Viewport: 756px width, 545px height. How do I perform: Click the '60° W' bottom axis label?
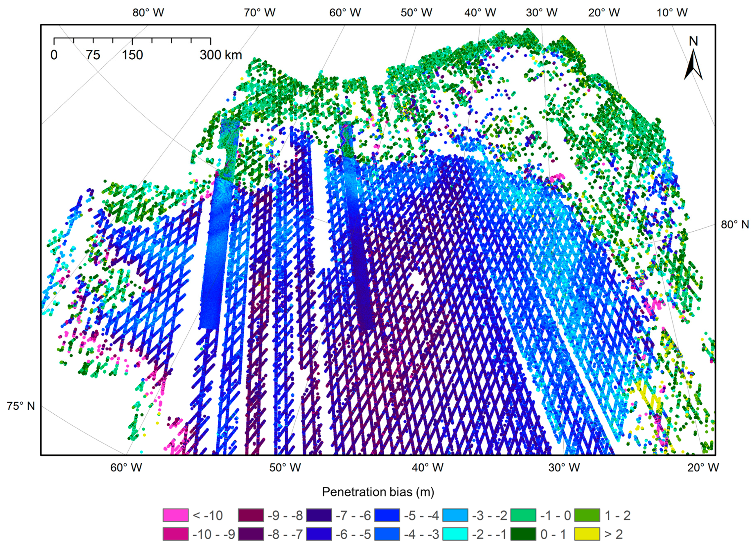(x=126, y=468)
